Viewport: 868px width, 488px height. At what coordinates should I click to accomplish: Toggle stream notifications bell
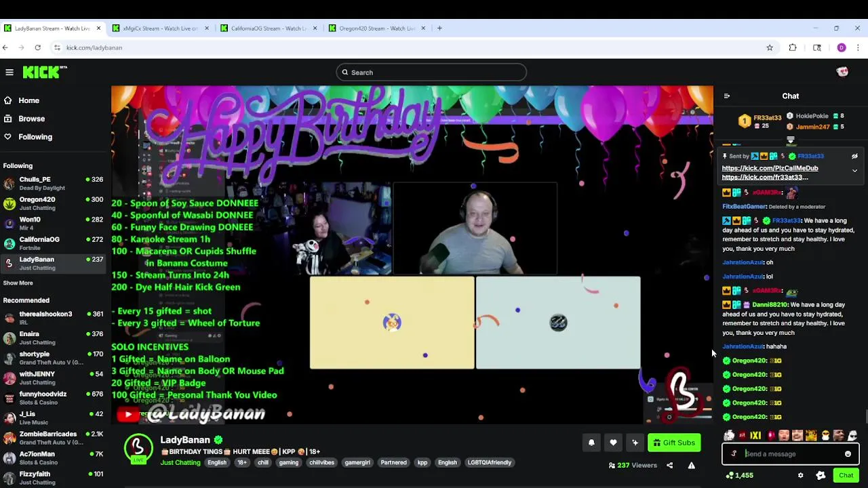[591, 443]
